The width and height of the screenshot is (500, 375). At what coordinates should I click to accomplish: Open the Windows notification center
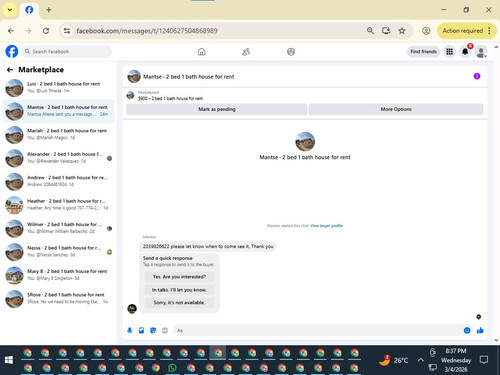[x=484, y=360]
